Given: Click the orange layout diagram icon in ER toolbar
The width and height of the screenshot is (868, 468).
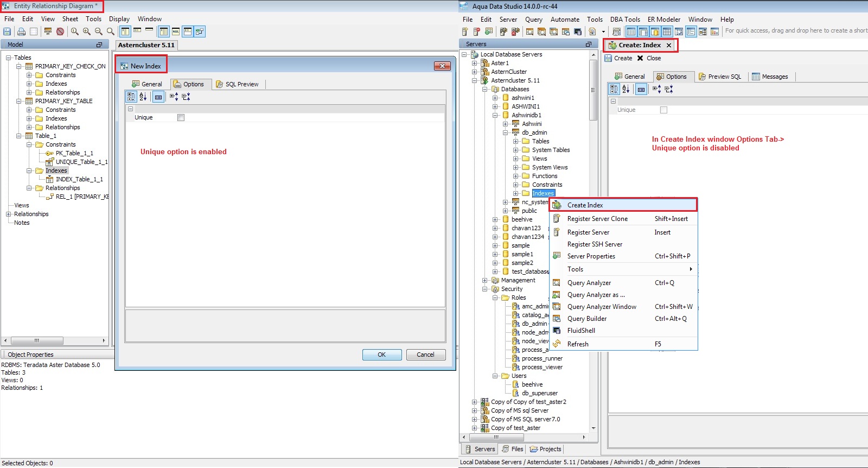Looking at the screenshot, I should [x=48, y=31].
